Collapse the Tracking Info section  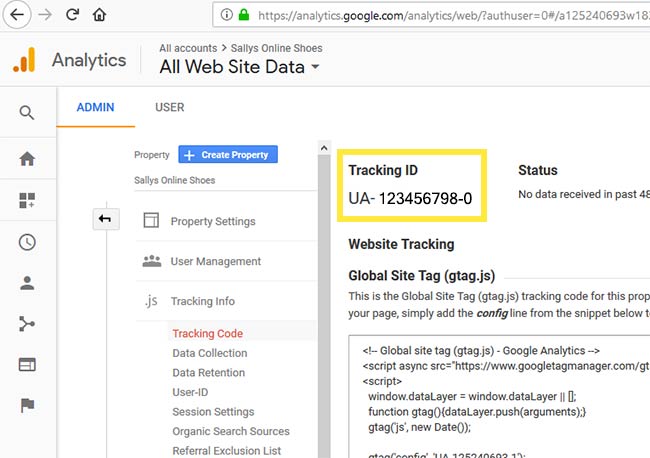point(203,301)
